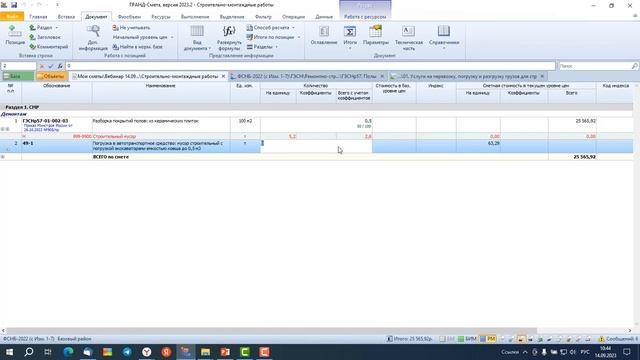Click the База button
This screenshot has height=360, width=640.
[x=18, y=76]
